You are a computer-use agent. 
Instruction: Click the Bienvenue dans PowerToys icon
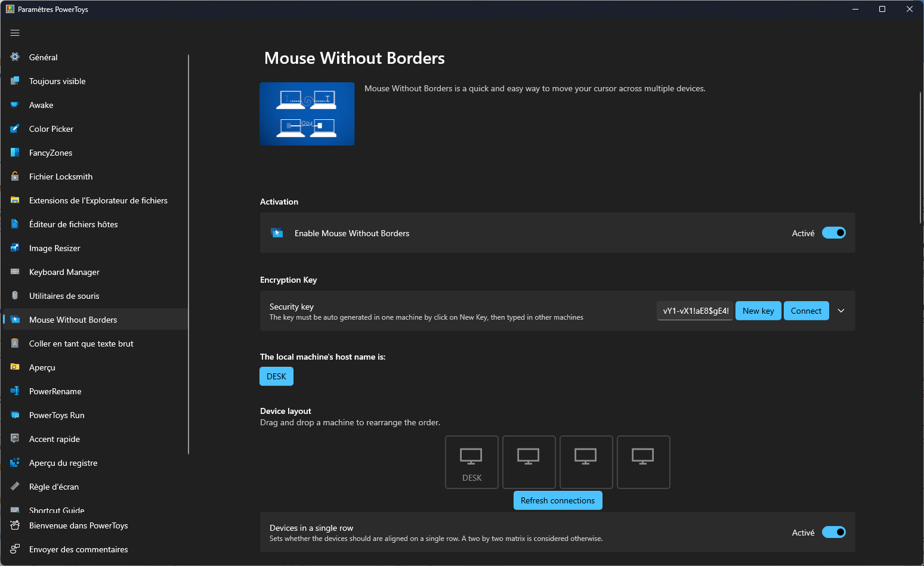pyautogui.click(x=15, y=525)
